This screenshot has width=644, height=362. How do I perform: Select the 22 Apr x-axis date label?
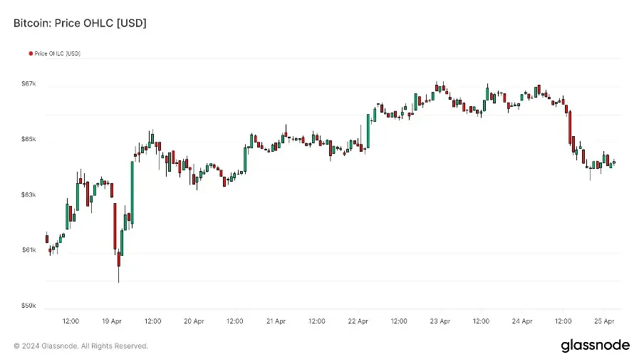(x=358, y=321)
